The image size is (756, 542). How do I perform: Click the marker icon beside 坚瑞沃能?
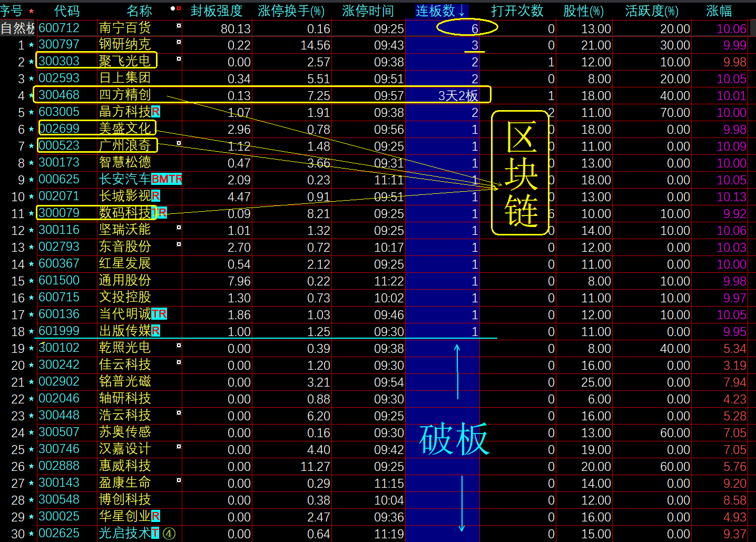click(x=179, y=228)
